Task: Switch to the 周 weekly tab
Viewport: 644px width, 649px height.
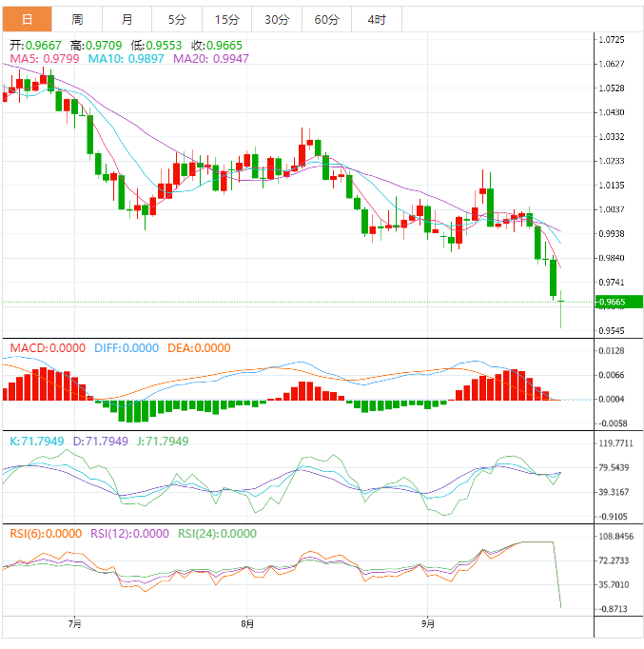Action: (77, 19)
